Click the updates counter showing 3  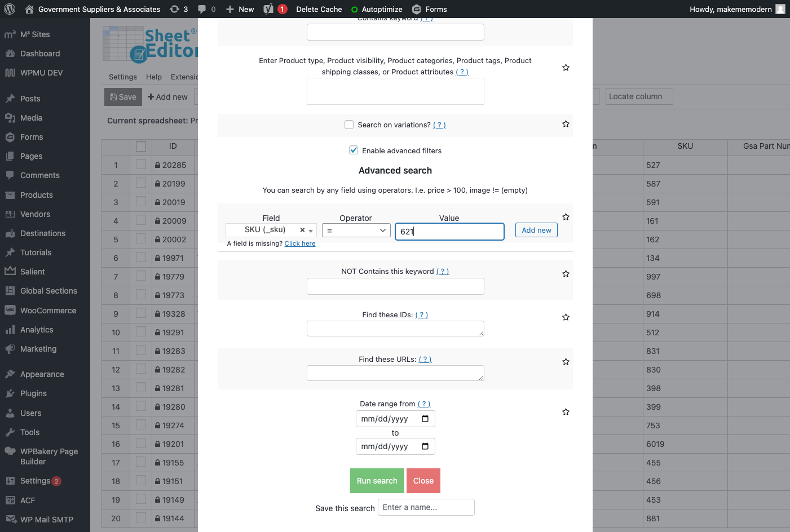[x=179, y=9]
